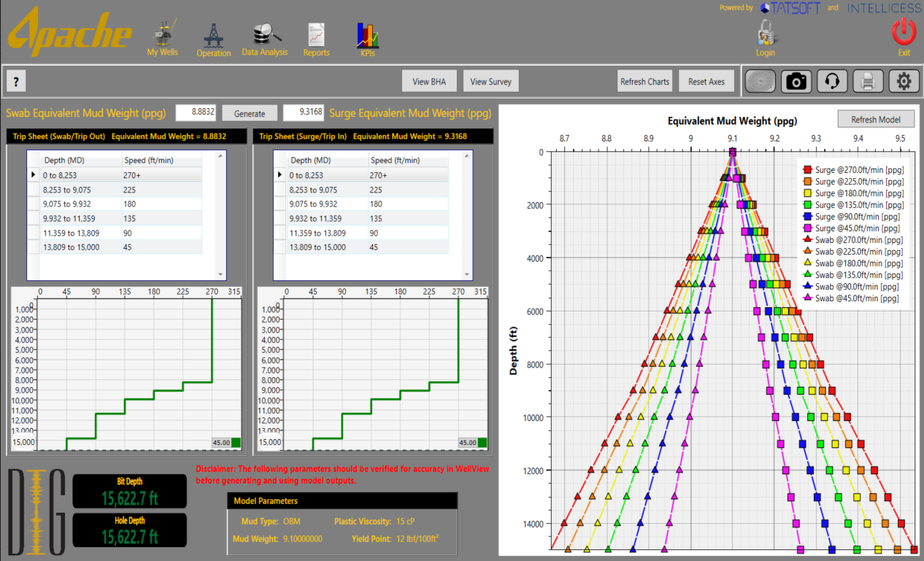This screenshot has height=561, width=924.
Task: Click the headset support icon
Action: pos(832,81)
